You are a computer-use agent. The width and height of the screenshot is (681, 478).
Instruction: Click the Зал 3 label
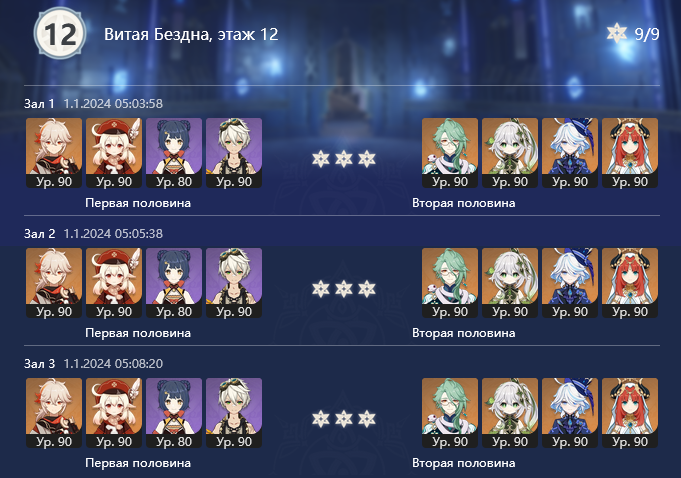[40, 363]
